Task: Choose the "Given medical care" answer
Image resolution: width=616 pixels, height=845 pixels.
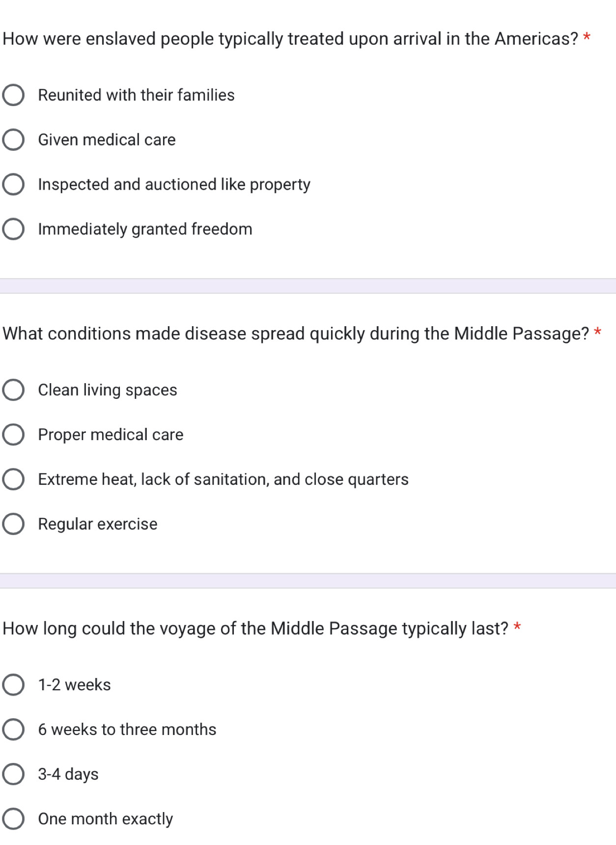Action: pos(13,140)
